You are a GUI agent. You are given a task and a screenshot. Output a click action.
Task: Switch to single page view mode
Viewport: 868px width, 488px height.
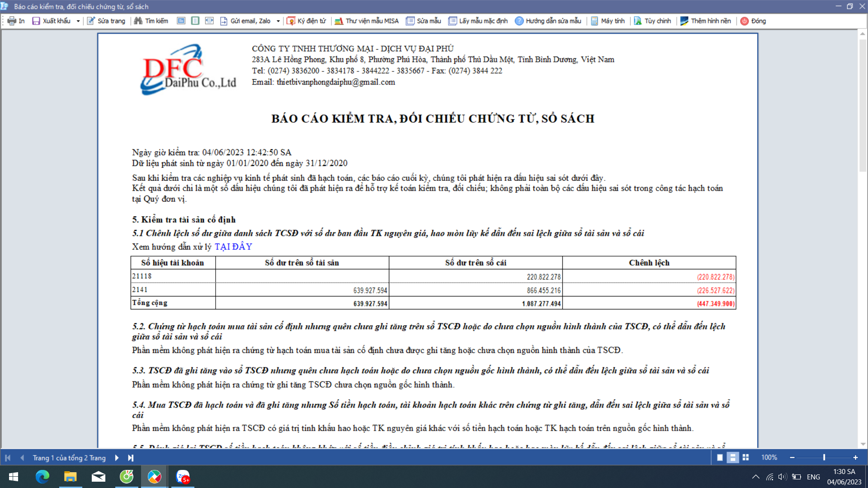tap(720, 458)
